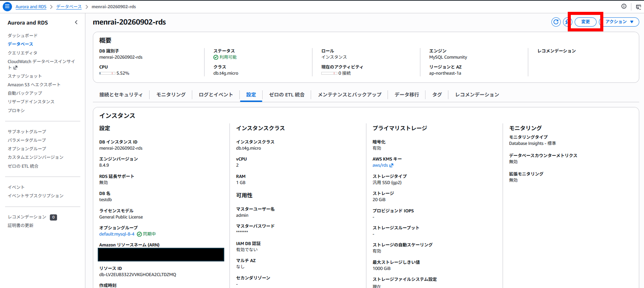Open default:mysql-8-4 option group link
The image size is (644, 288).
coord(117,234)
